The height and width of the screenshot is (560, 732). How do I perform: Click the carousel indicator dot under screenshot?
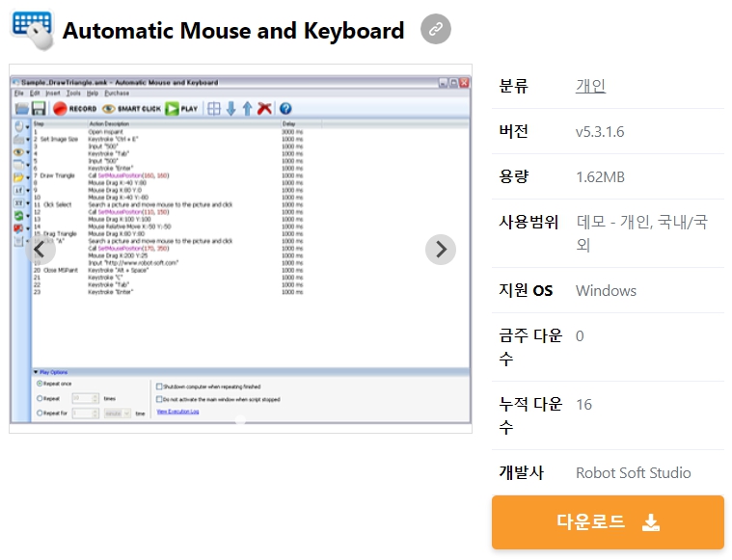point(240,419)
